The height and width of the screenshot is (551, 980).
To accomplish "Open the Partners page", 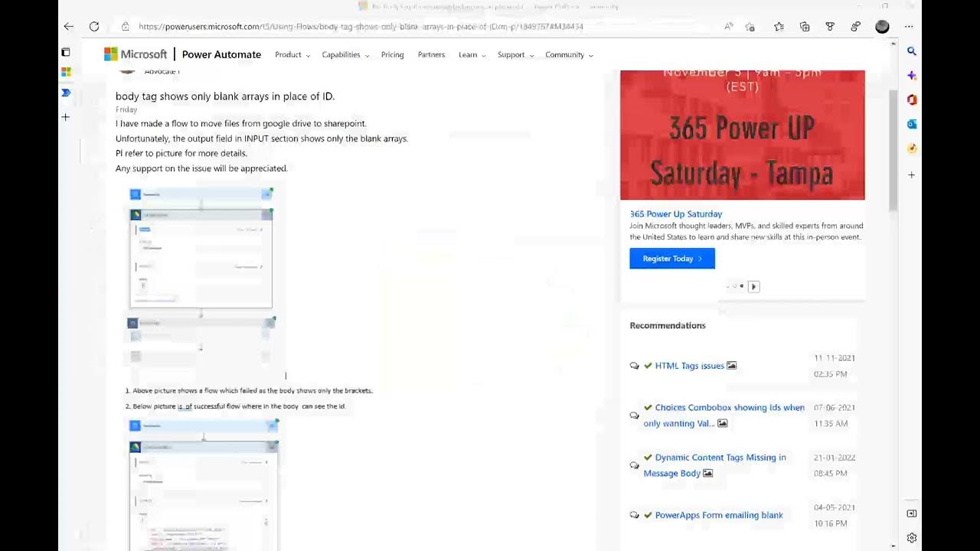I will click(431, 55).
